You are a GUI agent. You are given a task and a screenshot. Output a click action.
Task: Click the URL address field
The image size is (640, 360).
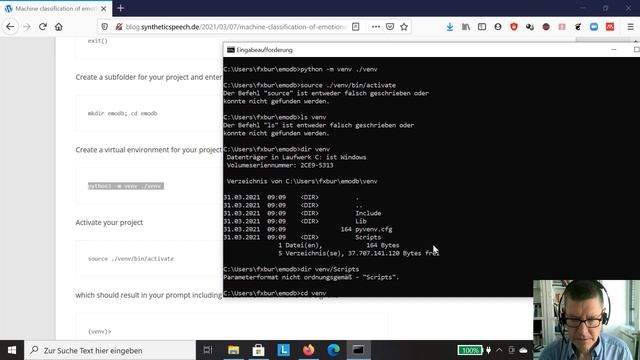[x=236, y=27]
